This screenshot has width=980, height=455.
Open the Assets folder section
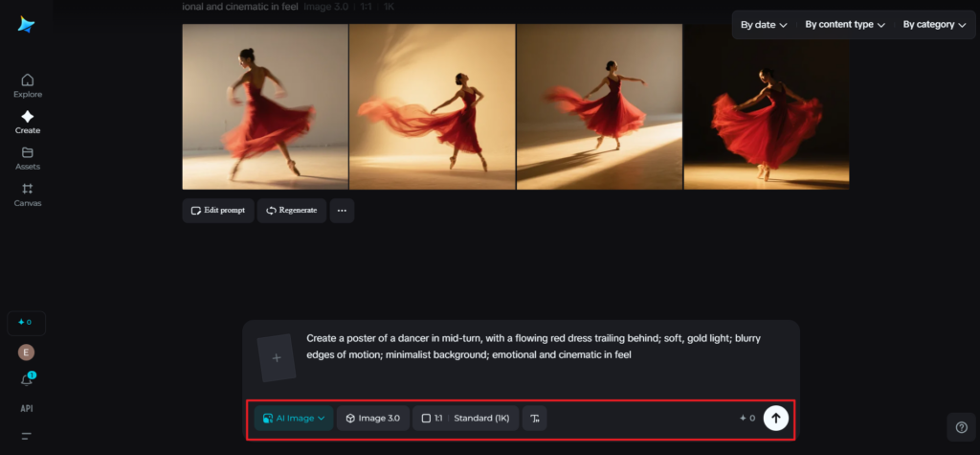[28, 158]
